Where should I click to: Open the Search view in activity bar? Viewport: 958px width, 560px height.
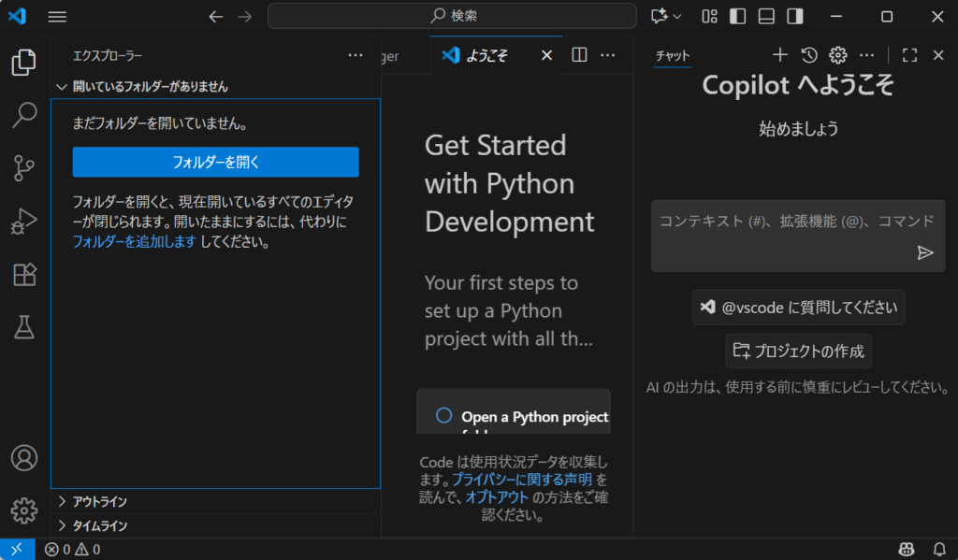[24, 116]
